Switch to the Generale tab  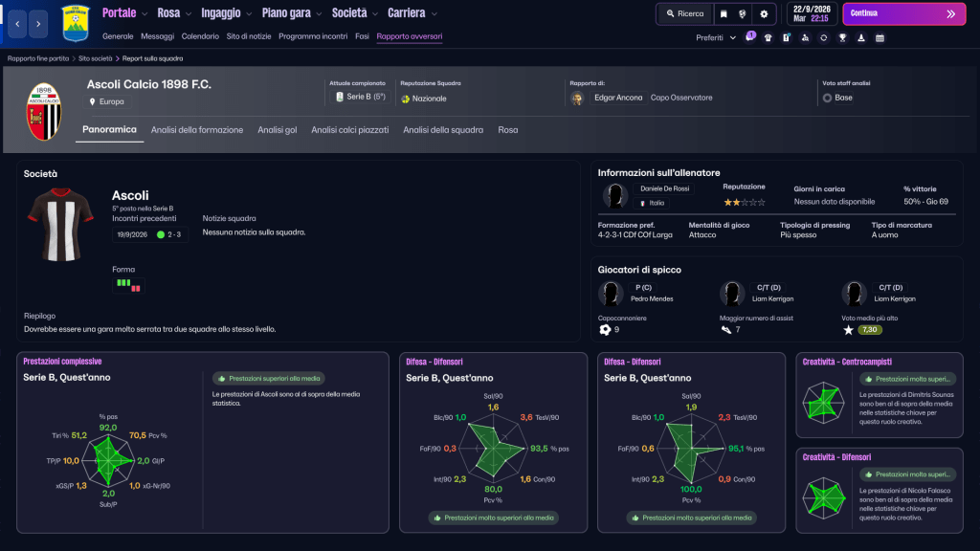[118, 36]
